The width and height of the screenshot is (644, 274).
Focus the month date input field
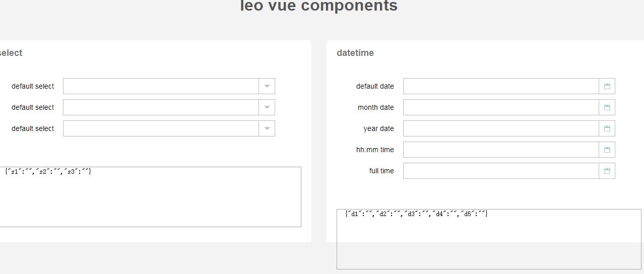coord(501,107)
